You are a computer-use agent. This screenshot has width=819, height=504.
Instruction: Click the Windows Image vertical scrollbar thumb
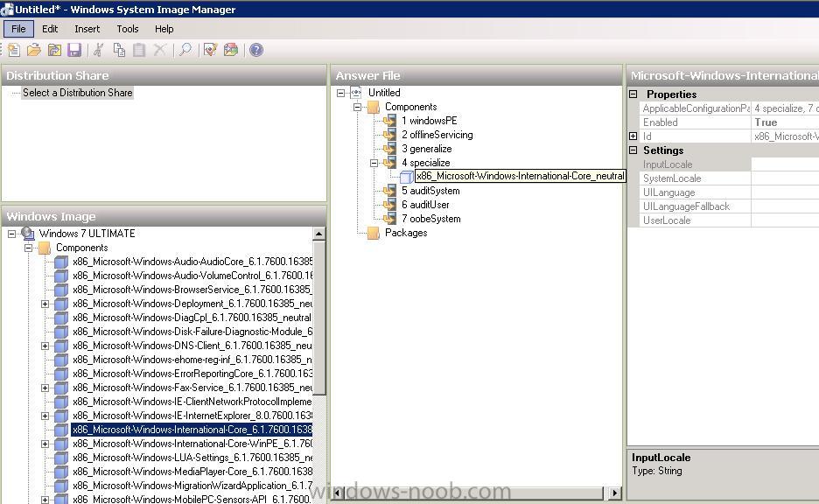pos(318,318)
